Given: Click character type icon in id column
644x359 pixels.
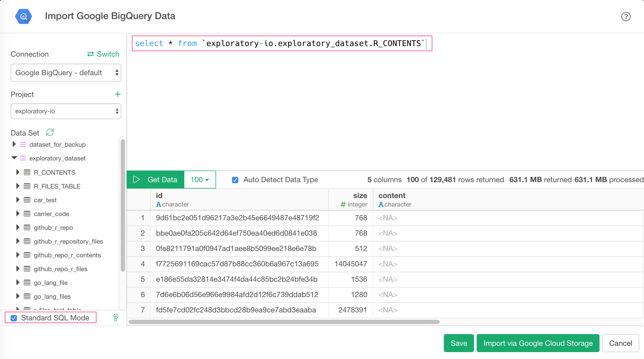Looking at the screenshot, I should [x=159, y=204].
